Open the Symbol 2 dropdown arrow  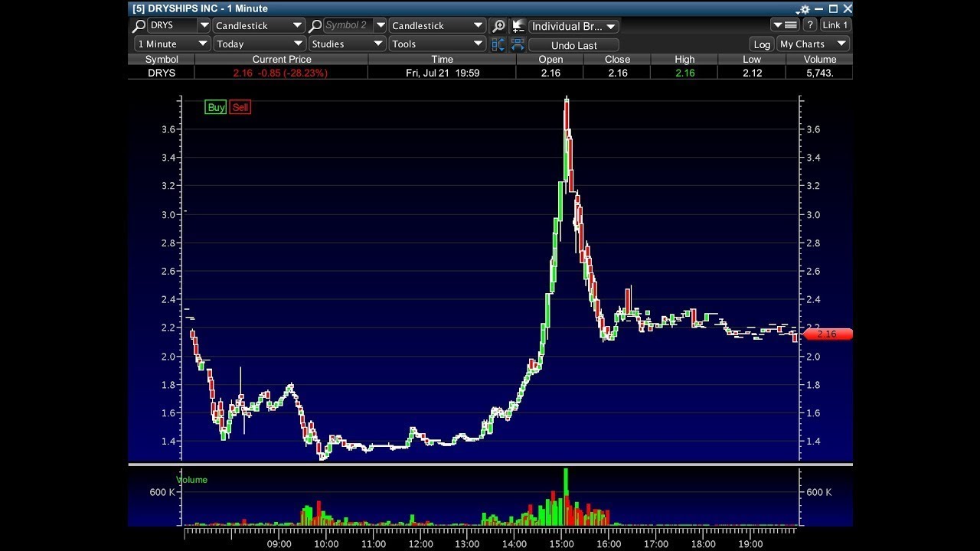pyautogui.click(x=381, y=25)
